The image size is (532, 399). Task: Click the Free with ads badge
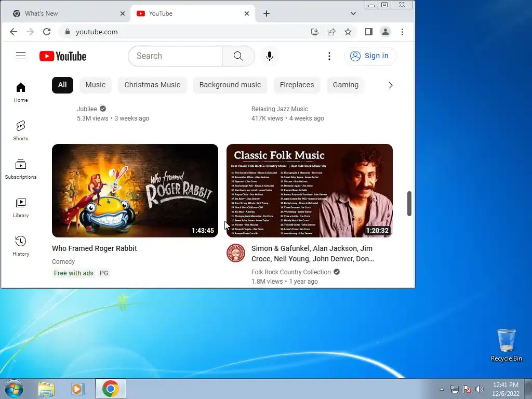[x=74, y=273]
